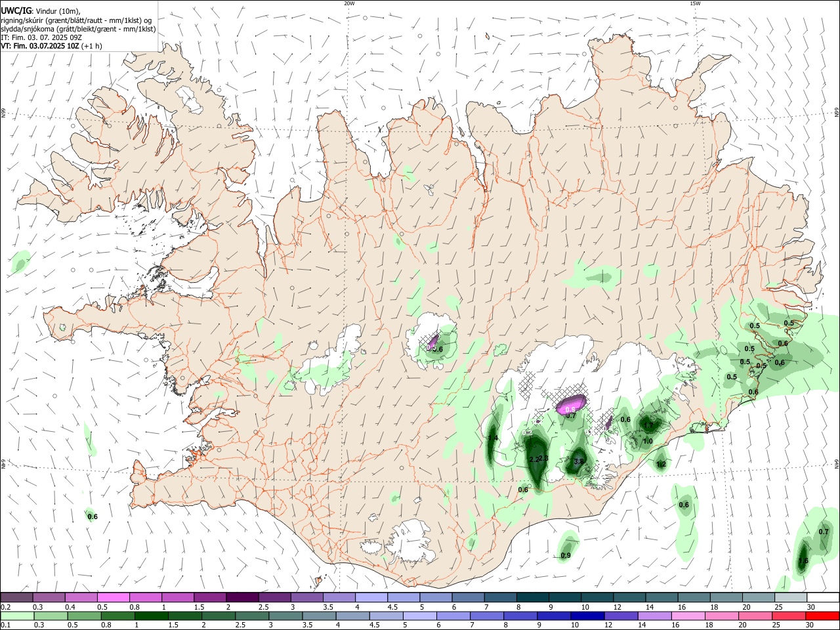
Task: Click the 'UWC/IG: Vindur (10m),' title line
Action: [41, 10]
